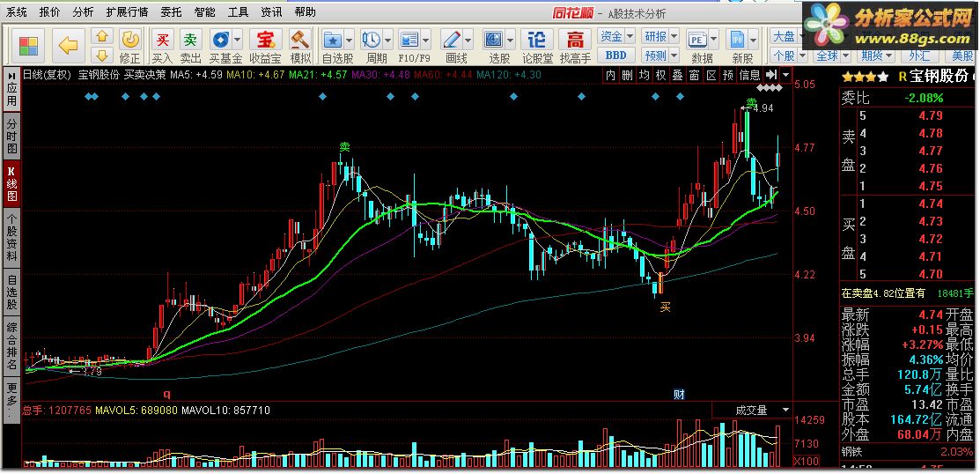The image size is (980, 474).
Task: Open the 自选股 folder star icon
Action: [x=332, y=41]
